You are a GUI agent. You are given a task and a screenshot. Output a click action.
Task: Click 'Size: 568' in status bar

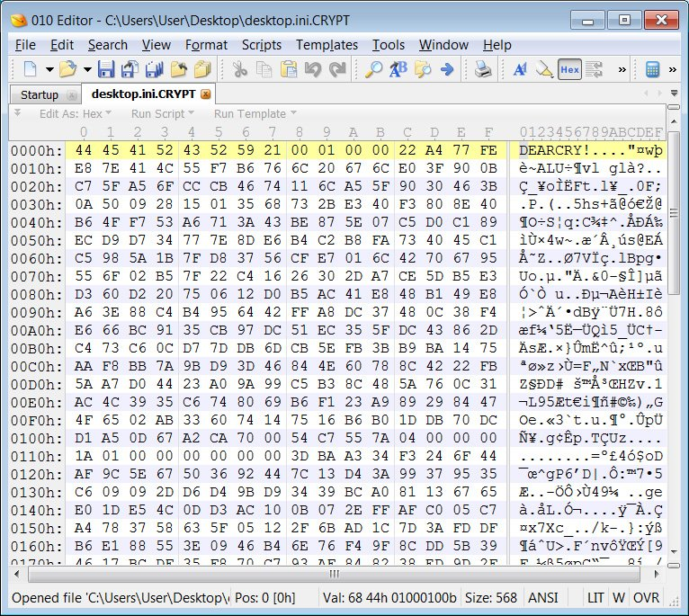click(x=491, y=597)
